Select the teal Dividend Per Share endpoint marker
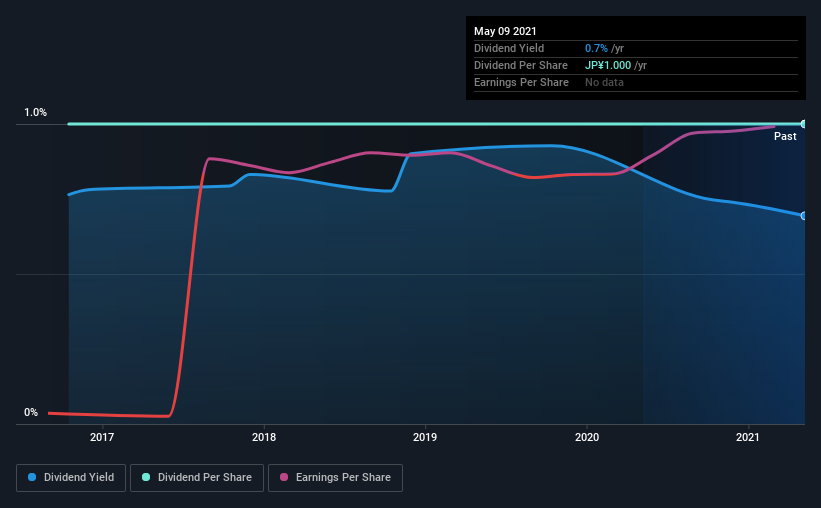 (x=803, y=124)
